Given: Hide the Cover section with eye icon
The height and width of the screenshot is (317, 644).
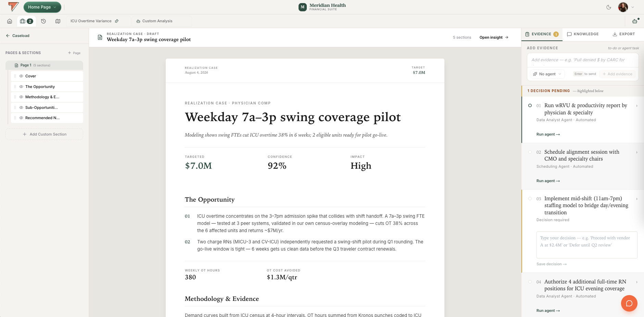Looking at the screenshot, I should click(x=21, y=76).
